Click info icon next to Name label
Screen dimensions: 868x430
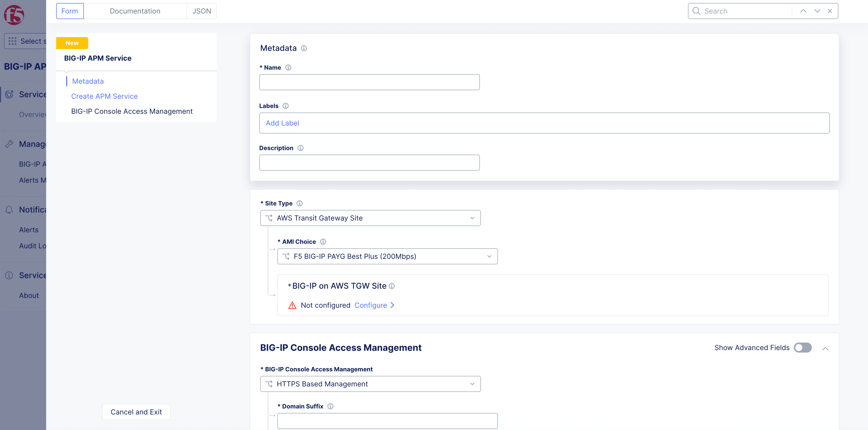288,67
